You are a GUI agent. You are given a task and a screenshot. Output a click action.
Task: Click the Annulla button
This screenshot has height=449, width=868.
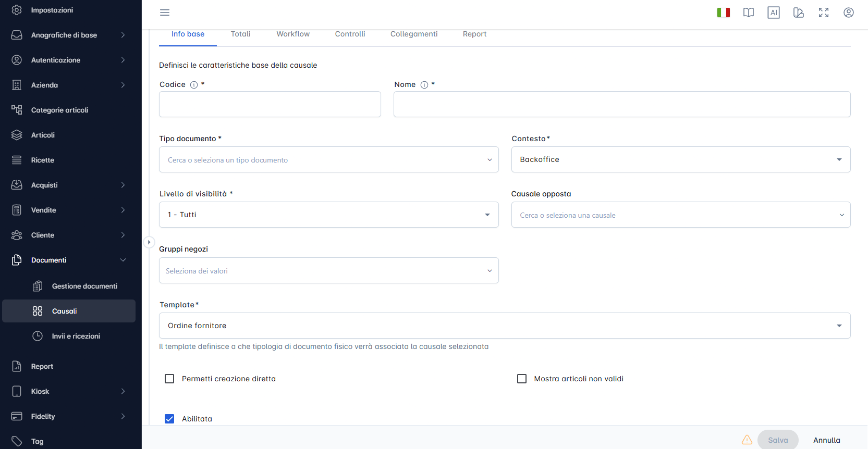pyautogui.click(x=827, y=440)
